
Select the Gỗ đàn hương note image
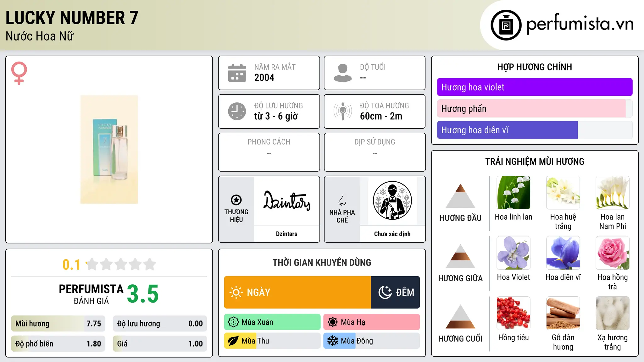(x=563, y=313)
